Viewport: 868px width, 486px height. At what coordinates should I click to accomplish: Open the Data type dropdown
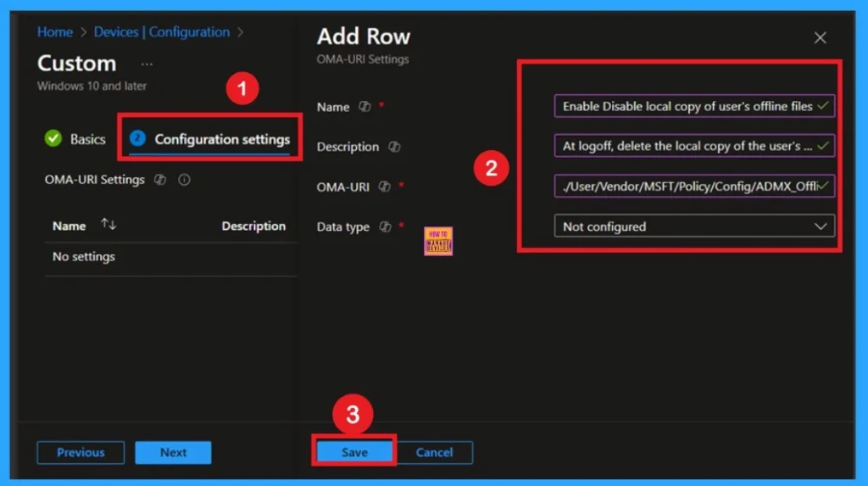pyautogui.click(x=694, y=226)
